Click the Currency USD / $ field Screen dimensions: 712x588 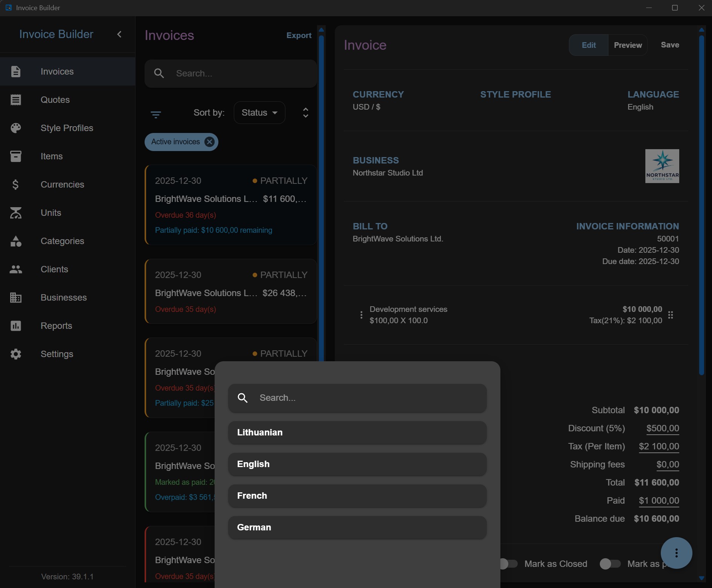(x=378, y=101)
